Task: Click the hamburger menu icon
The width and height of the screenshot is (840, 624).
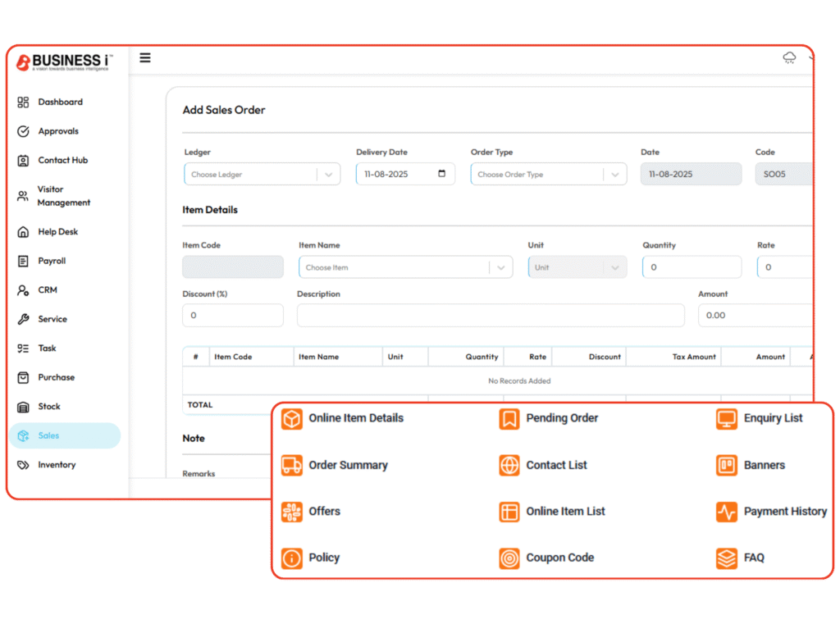Action: pyautogui.click(x=145, y=58)
